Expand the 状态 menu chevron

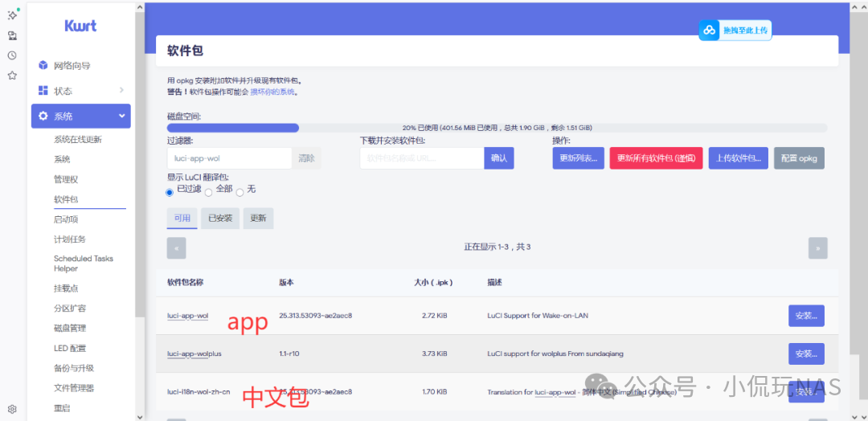[121, 90]
